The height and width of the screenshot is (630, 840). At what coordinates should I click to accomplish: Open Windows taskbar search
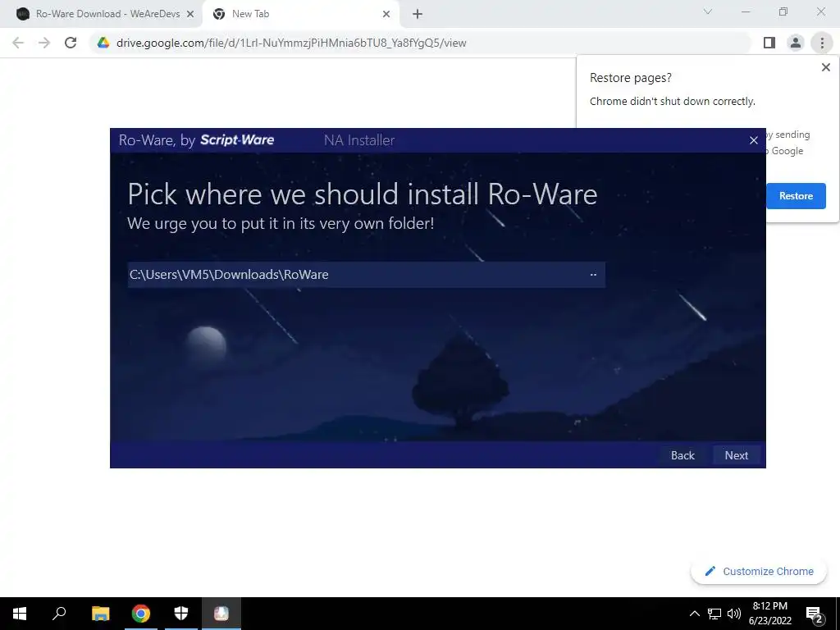pos(59,614)
